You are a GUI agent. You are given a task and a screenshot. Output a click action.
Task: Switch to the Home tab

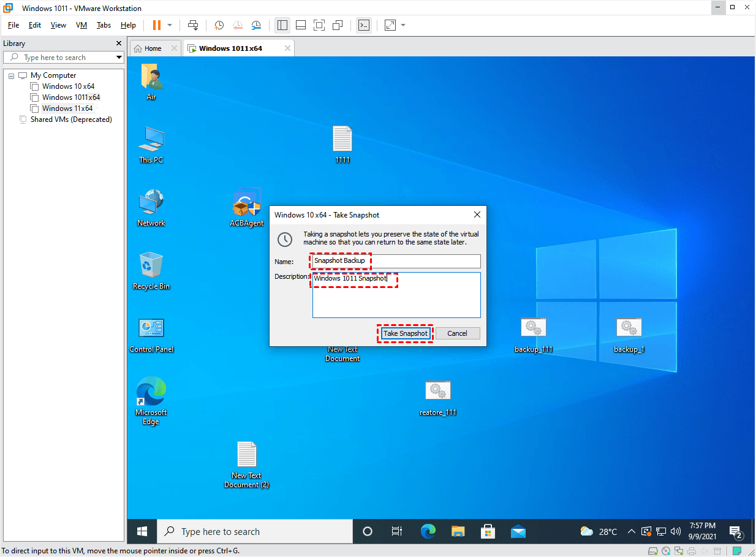153,48
